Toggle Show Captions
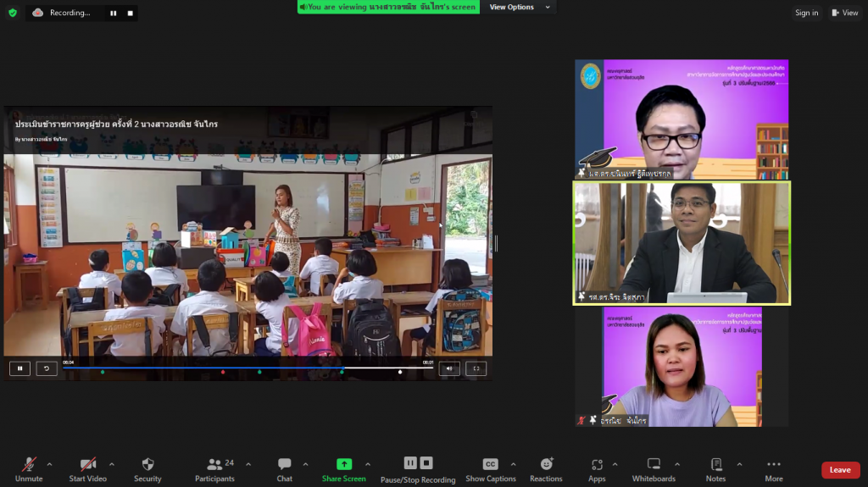The width and height of the screenshot is (868, 487). (x=490, y=465)
